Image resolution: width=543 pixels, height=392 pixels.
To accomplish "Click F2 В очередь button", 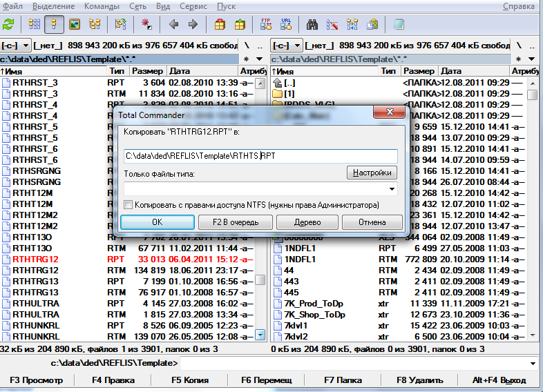I will (236, 222).
